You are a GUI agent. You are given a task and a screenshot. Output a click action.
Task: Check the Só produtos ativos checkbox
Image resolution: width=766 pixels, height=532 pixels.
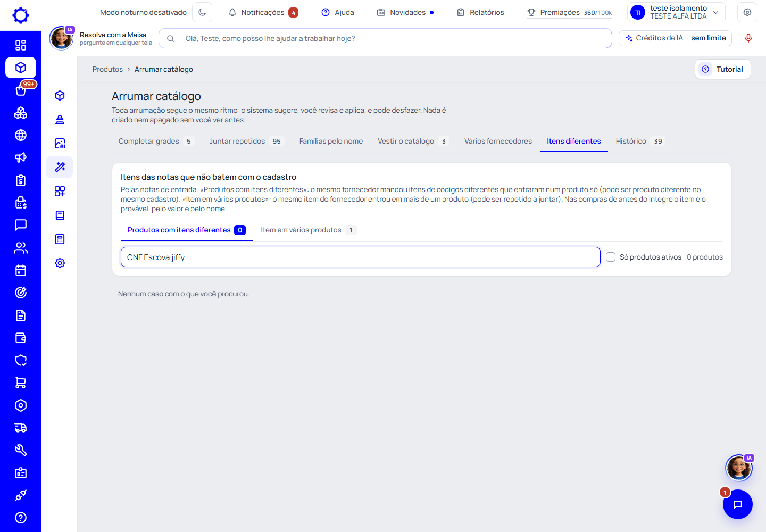(x=611, y=257)
